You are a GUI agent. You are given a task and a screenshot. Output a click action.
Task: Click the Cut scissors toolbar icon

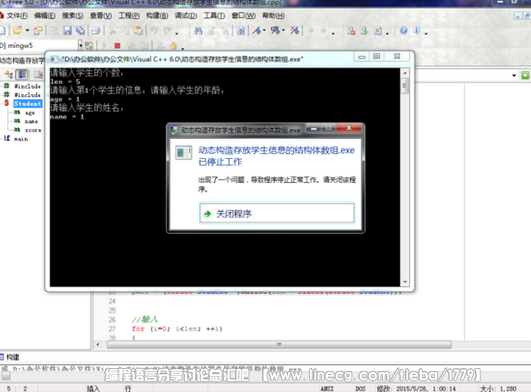[x=112, y=31]
